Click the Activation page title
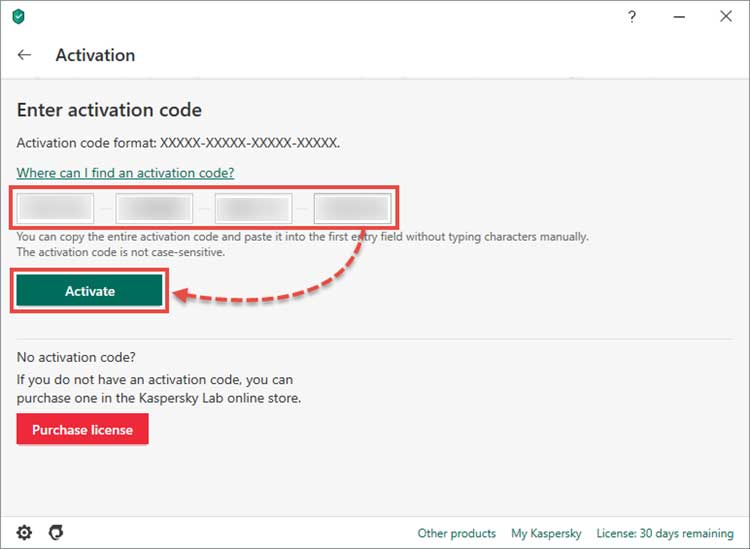This screenshot has width=750, height=549. 95,55
